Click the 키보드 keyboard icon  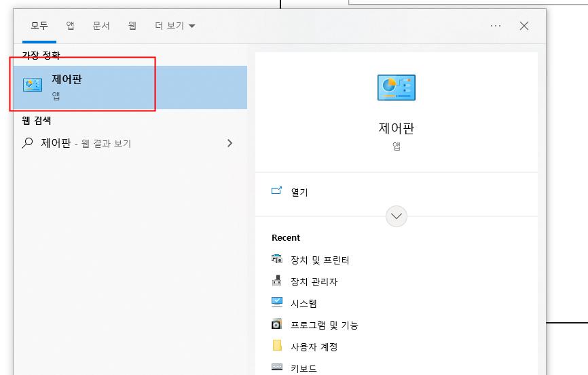pyautogui.click(x=277, y=367)
